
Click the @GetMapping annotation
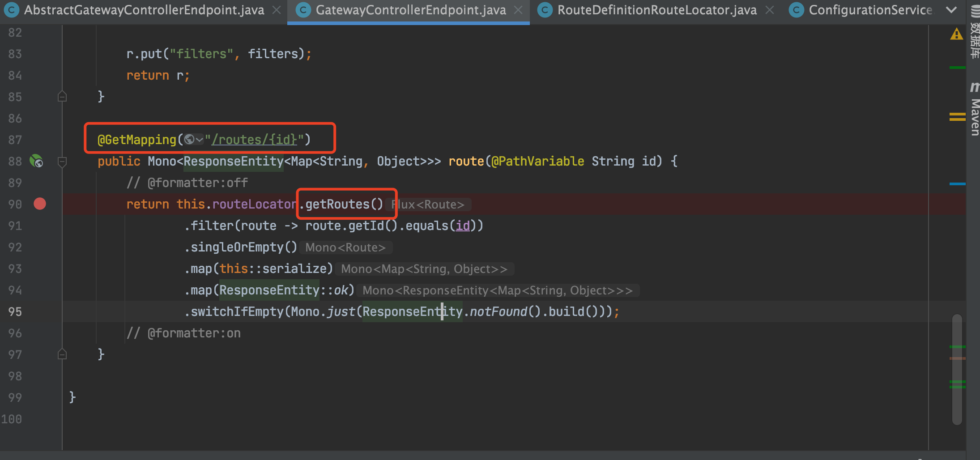[x=137, y=140]
